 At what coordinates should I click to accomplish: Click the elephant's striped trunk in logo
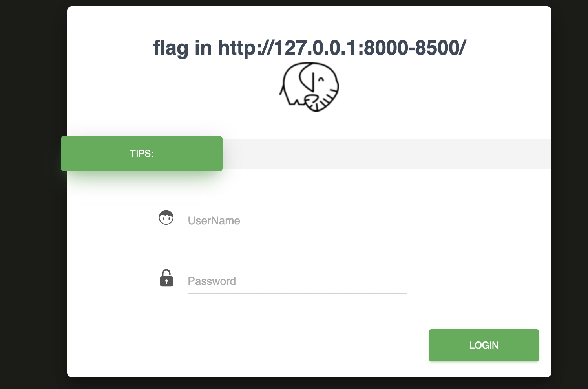tap(321, 101)
